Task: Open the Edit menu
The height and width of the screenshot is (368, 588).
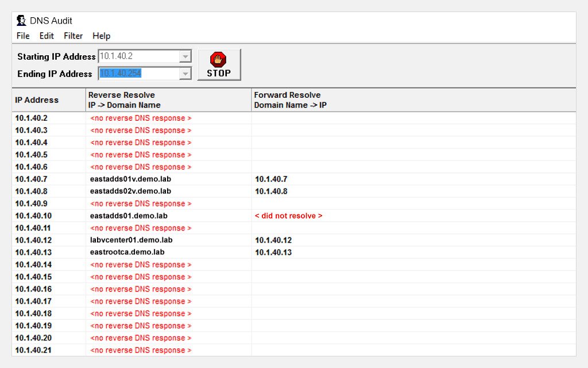Action: (x=46, y=36)
